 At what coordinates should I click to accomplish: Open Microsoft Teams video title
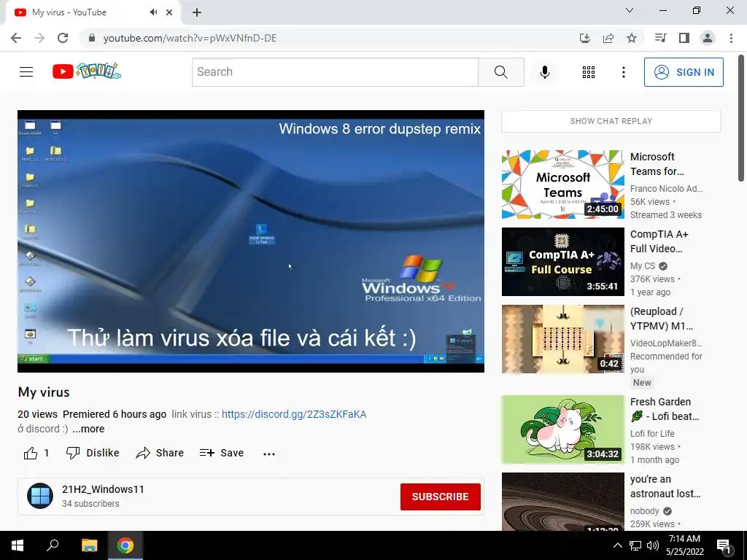point(657,164)
